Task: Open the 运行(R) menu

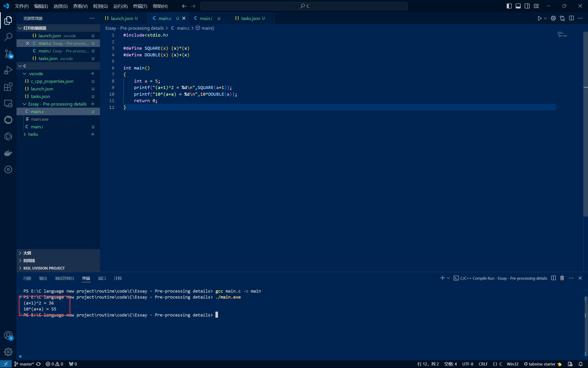Action: pos(120,6)
